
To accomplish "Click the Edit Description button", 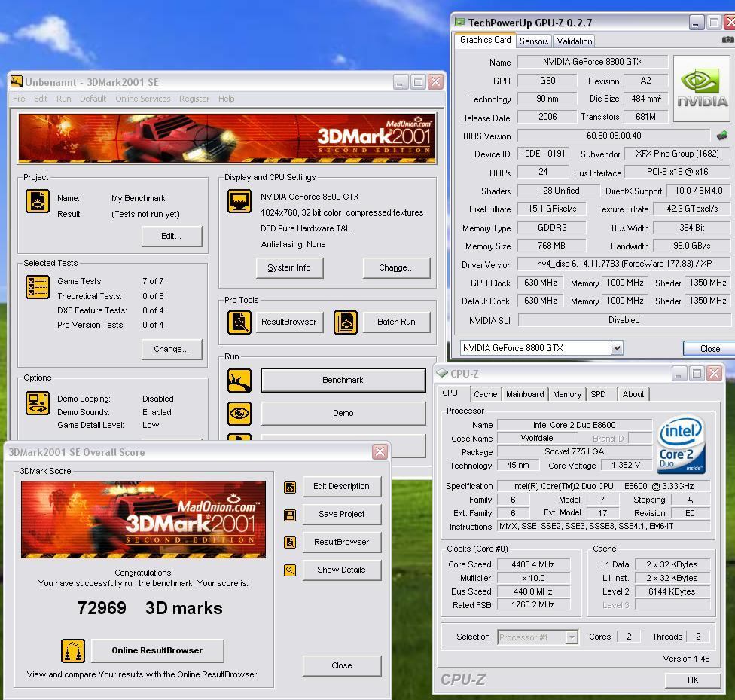I will point(341,487).
